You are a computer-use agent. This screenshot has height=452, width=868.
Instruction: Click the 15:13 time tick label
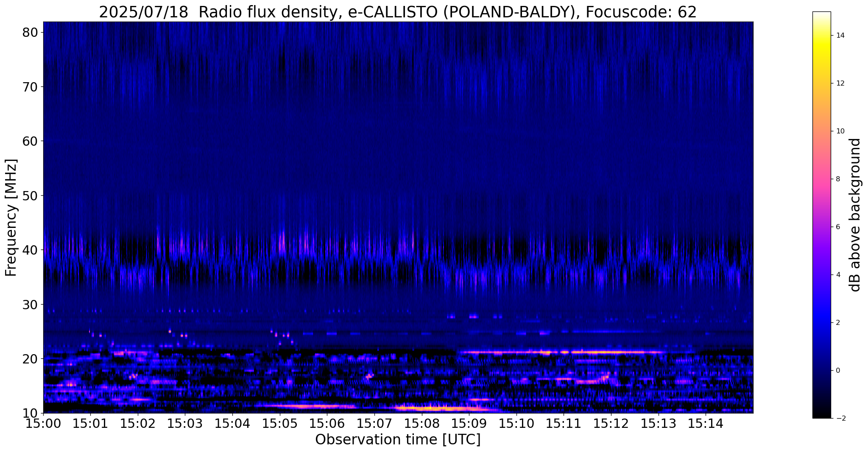[x=658, y=423]
